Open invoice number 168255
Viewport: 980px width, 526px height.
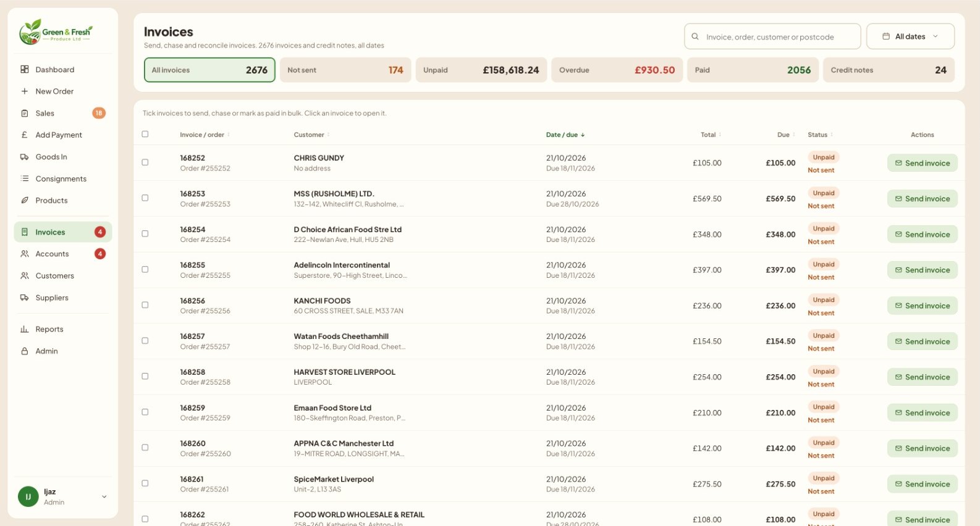point(193,265)
